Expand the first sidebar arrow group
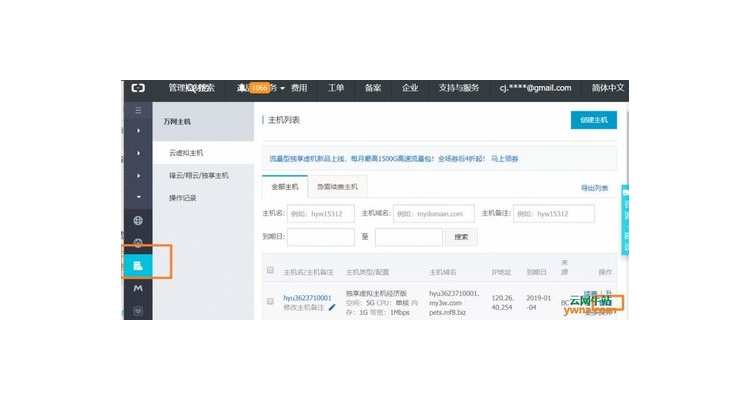This screenshot has width=750, height=400. tap(138, 131)
